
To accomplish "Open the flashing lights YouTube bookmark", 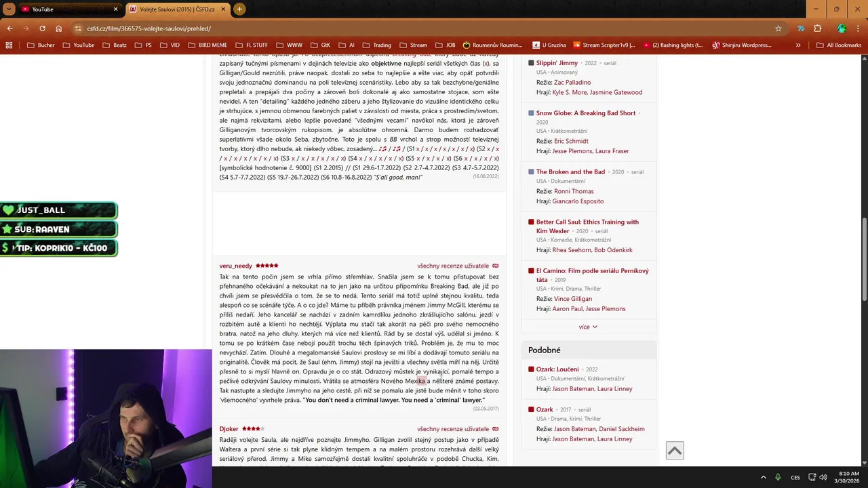I will coord(673,45).
